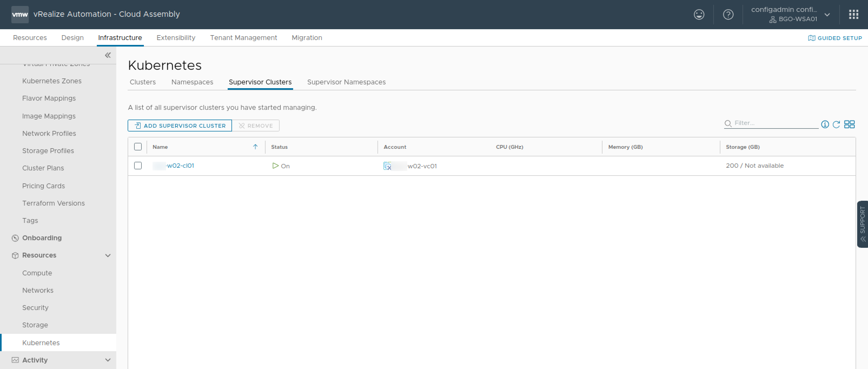
Task: Click the grid view toggle icon
Action: pos(850,123)
